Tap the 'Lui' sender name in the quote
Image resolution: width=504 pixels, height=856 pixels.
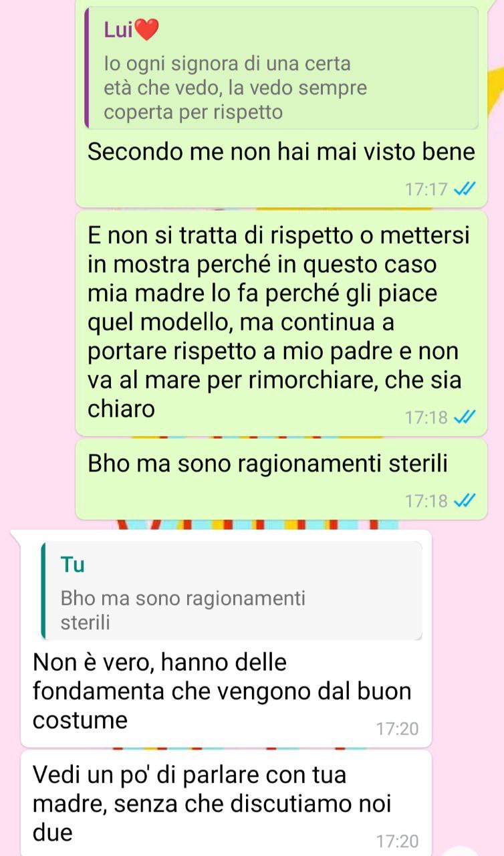(118, 29)
